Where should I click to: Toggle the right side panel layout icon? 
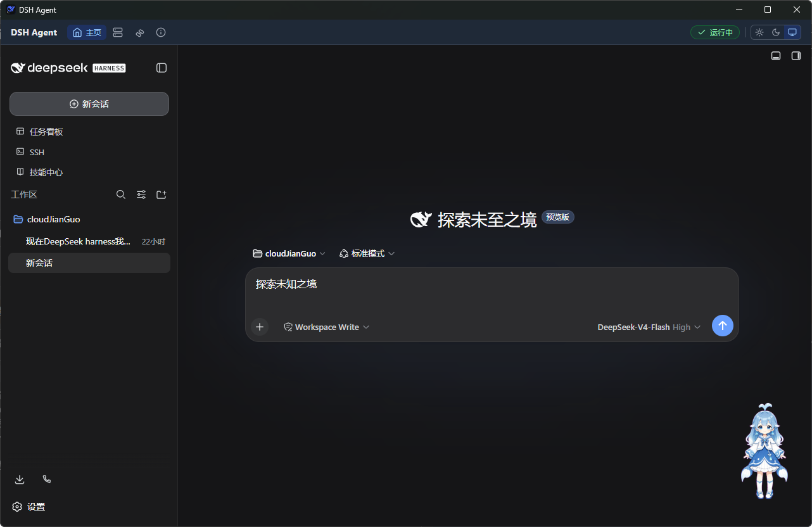click(796, 56)
